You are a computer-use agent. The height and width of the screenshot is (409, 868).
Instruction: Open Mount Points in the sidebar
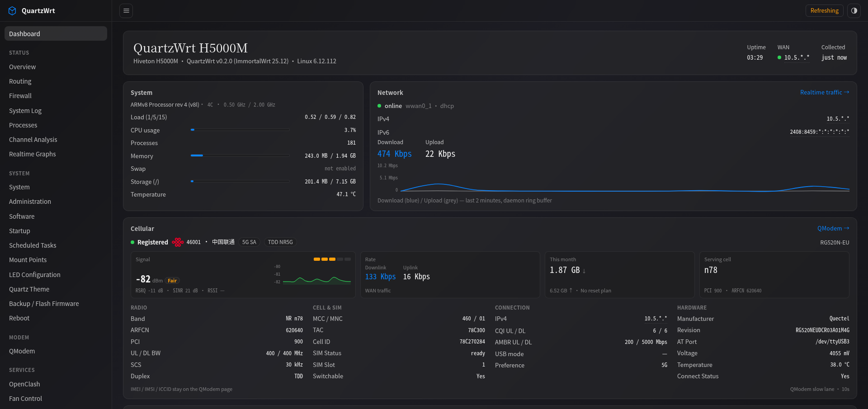point(56,260)
